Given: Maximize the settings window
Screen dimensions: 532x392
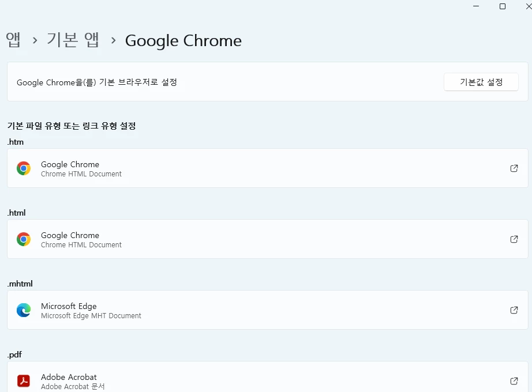Looking at the screenshot, I should click(503, 6).
